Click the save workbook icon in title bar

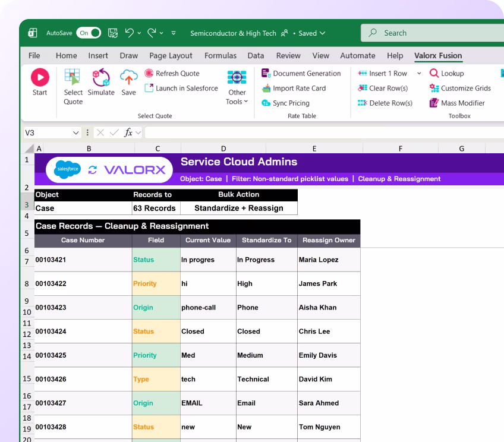coord(113,33)
